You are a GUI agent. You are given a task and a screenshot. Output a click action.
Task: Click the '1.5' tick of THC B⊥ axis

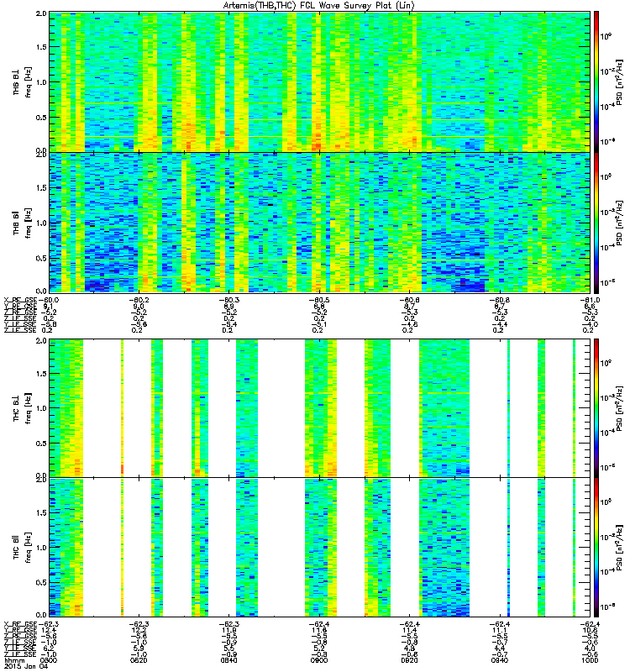point(41,373)
